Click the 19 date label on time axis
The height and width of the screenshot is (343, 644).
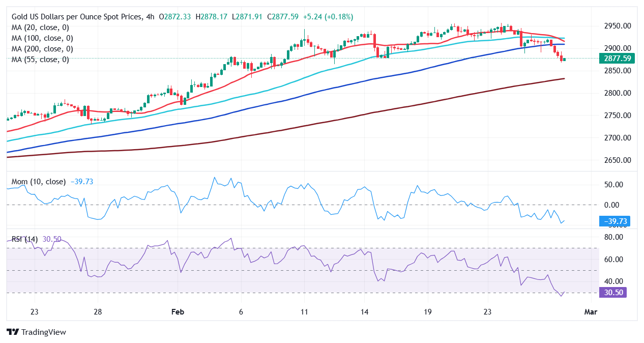coord(427,312)
